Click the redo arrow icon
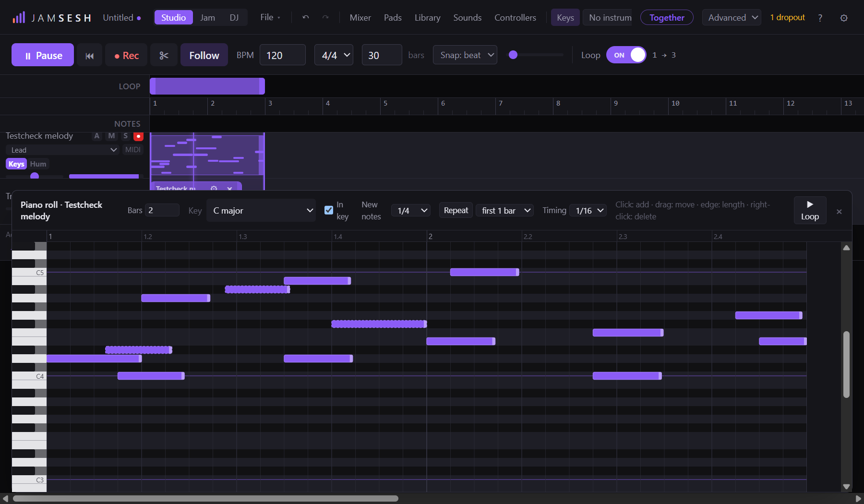 [325, 17]
